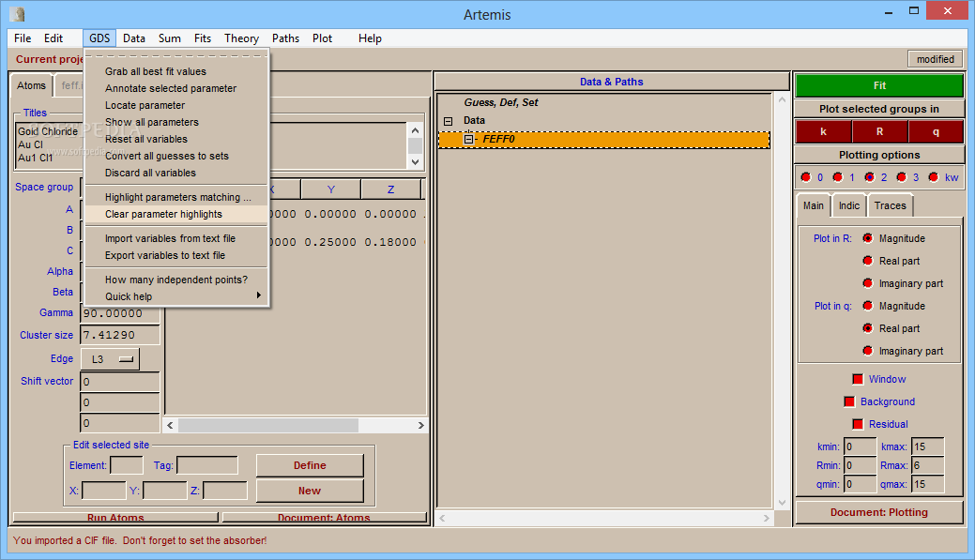Expand the Quick help submenu arrow
The image size is (975, 560).
tap(259, 295)
